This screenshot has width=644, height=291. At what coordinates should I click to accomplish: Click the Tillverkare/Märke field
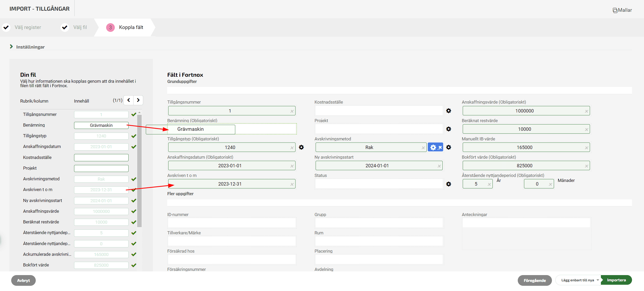(x=232, y=241)
